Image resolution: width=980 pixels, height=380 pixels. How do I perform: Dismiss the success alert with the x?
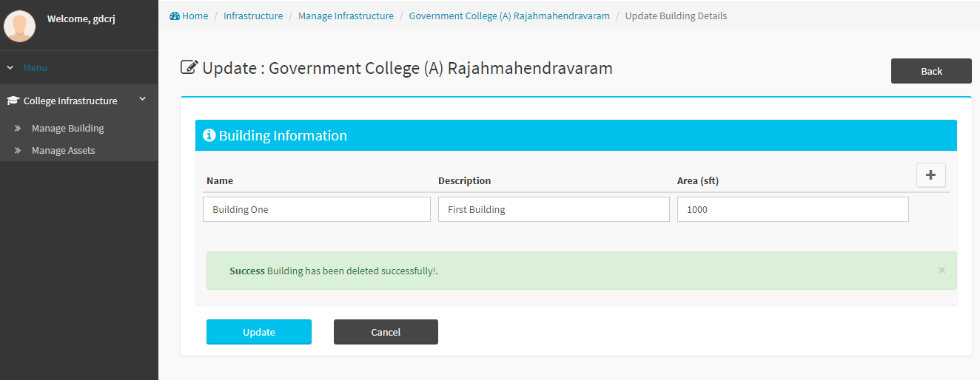click(x=942, y=270)
